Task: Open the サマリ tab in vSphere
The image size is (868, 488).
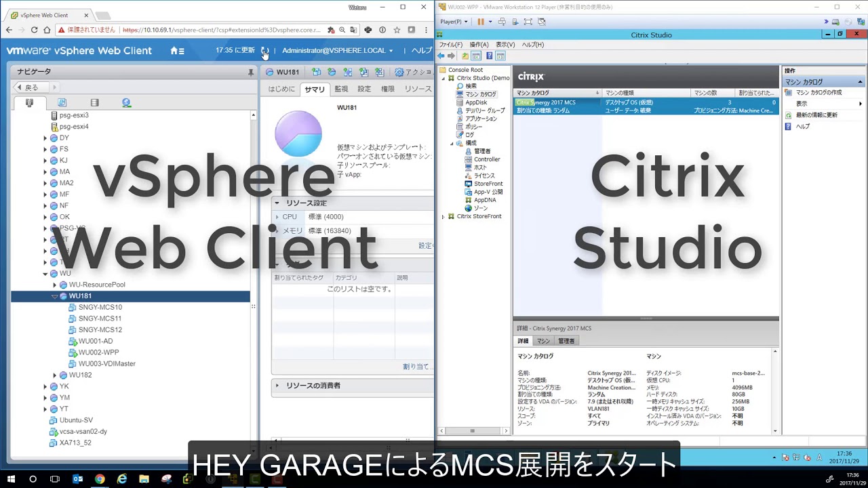Action: 315,89
